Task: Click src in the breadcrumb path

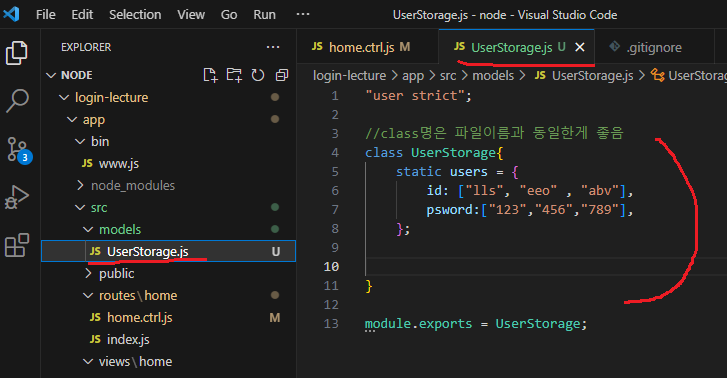Action: [448, 76]
